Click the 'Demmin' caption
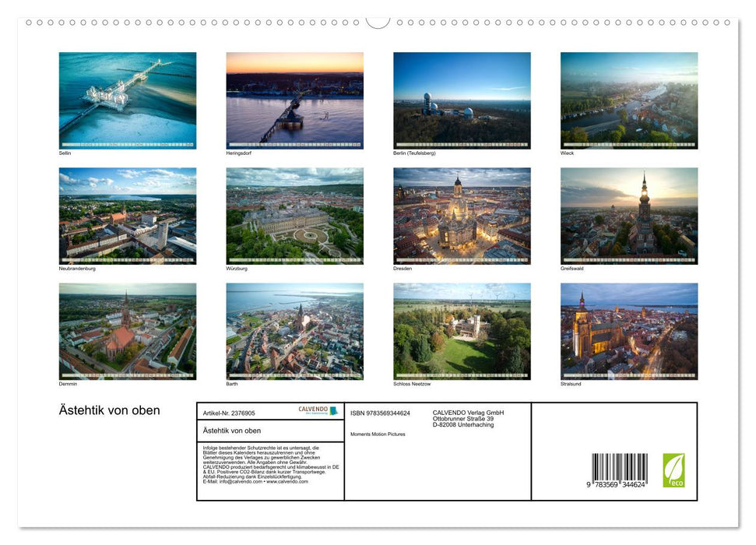The width and height of the screenshot is (756, 545). click(x=68, y=384)
